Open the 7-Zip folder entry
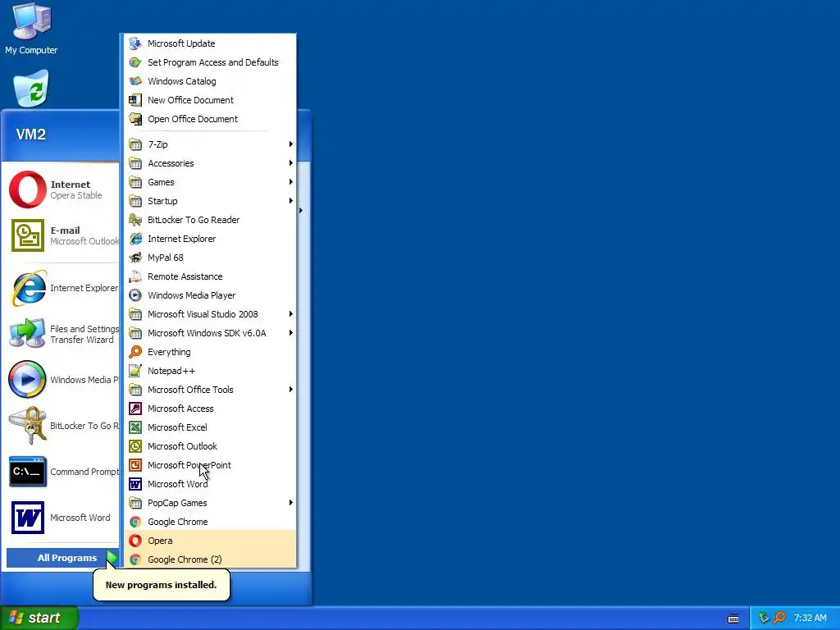This screenshot has width=840, height=630. click(211, 144)
